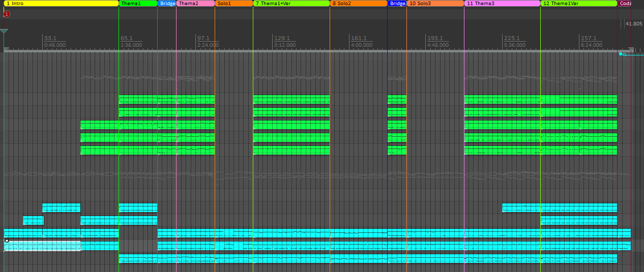Click ruler at bar 225.1 position
Image resolution: width=644 pixels, height=272 pixels.
(x=511, y=41)
